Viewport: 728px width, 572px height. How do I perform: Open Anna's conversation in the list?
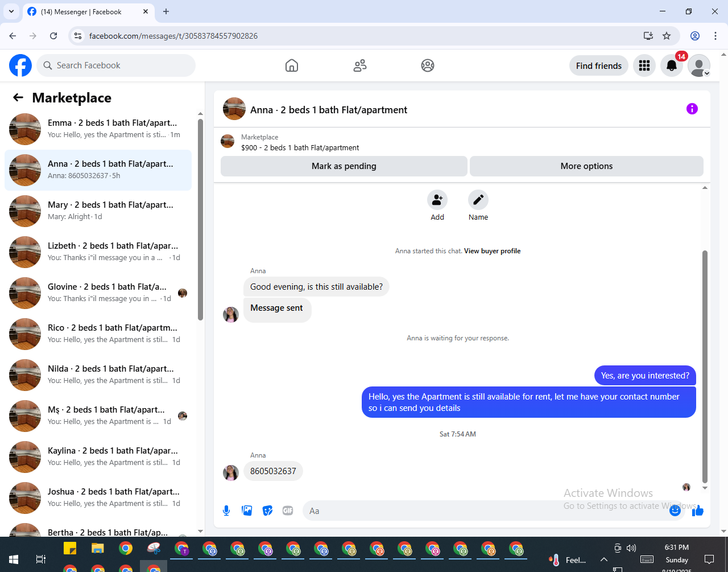(x=98, y=170)
